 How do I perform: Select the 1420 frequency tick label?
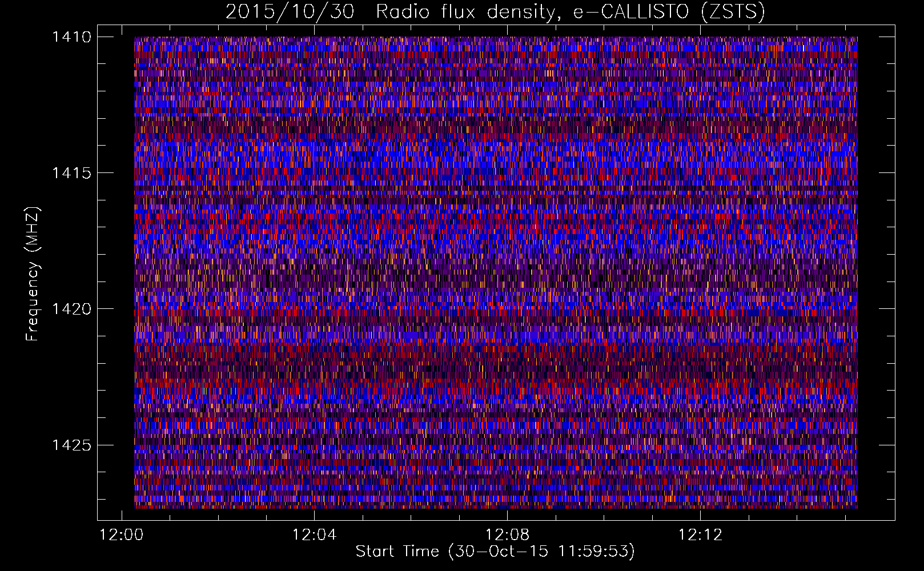coord(71,309)
